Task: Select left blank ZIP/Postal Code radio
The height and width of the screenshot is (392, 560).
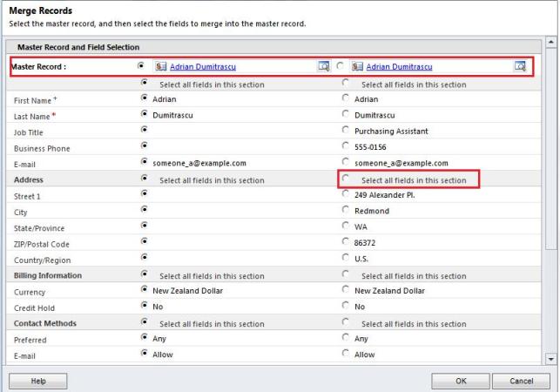Action: [x=144, y=241]
